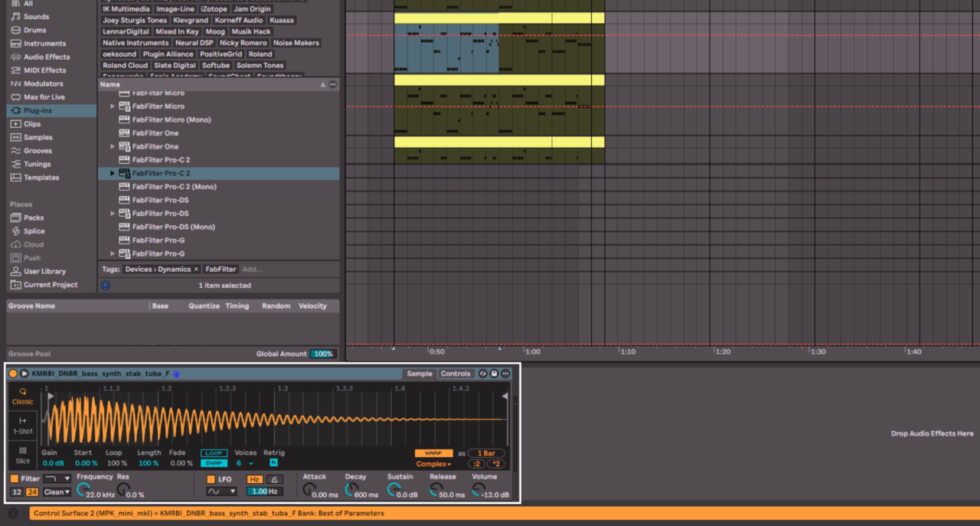Click the Decay knob

(x=351, y=488)
